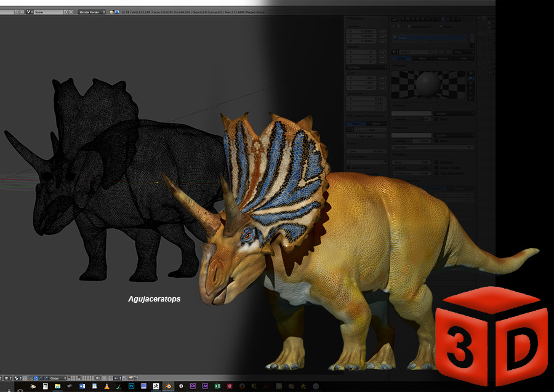Open Photoshop from the taskbar
Image resolution: width=554 pixels, height=392 pixels.
[x=132, y=386]
